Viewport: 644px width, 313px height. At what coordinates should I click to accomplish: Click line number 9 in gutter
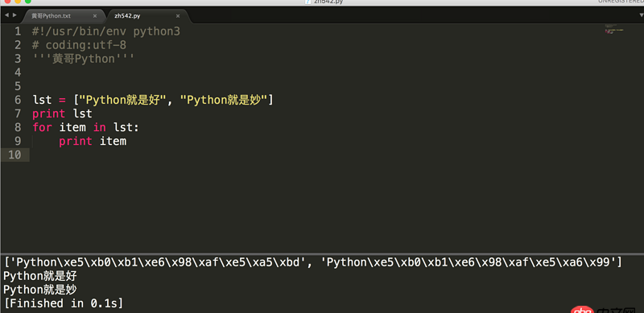[x=17, y=142]
